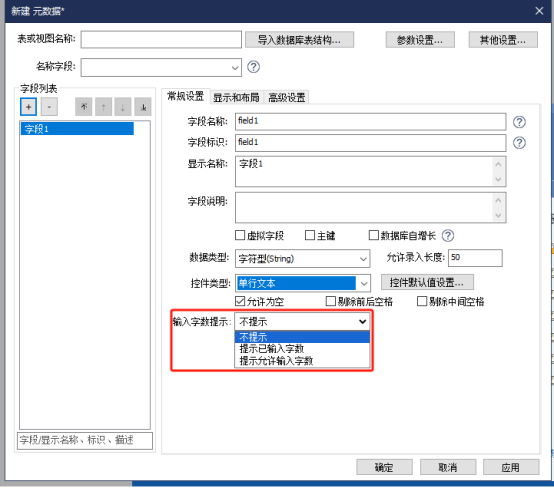The width and height of the screenshot is (554, 489).
Task: Move the field up one position
Action: pyautogui.click(x=103, y=107)
